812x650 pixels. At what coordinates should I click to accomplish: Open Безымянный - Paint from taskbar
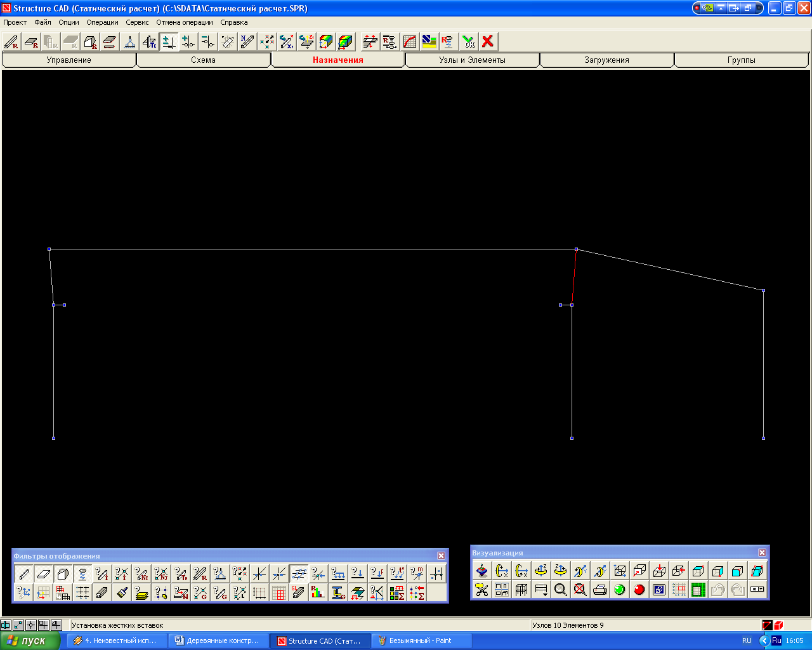coord(422,641)
